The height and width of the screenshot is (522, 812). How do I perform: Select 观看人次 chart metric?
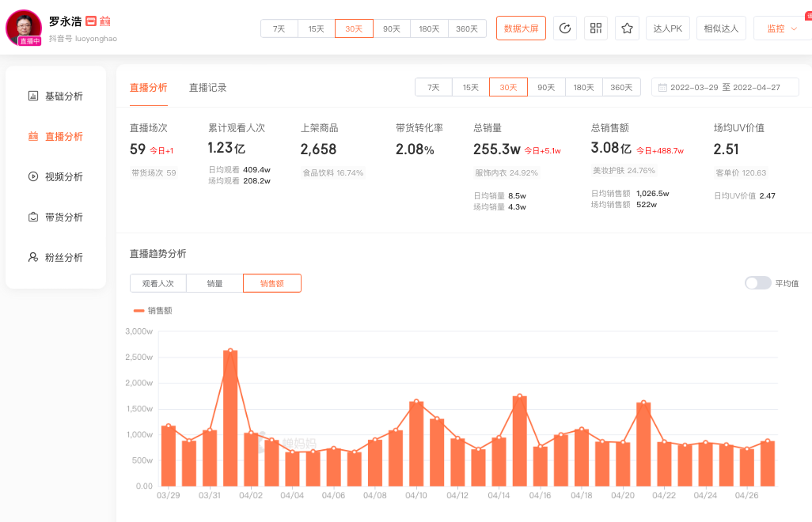(x=157, y=283)
